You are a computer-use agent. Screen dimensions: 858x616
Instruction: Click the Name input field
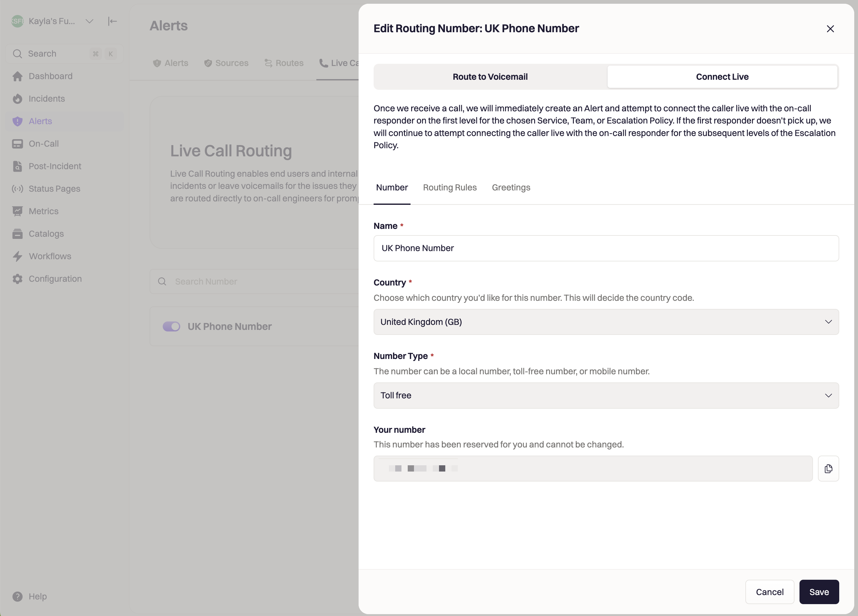pos(606,248)
